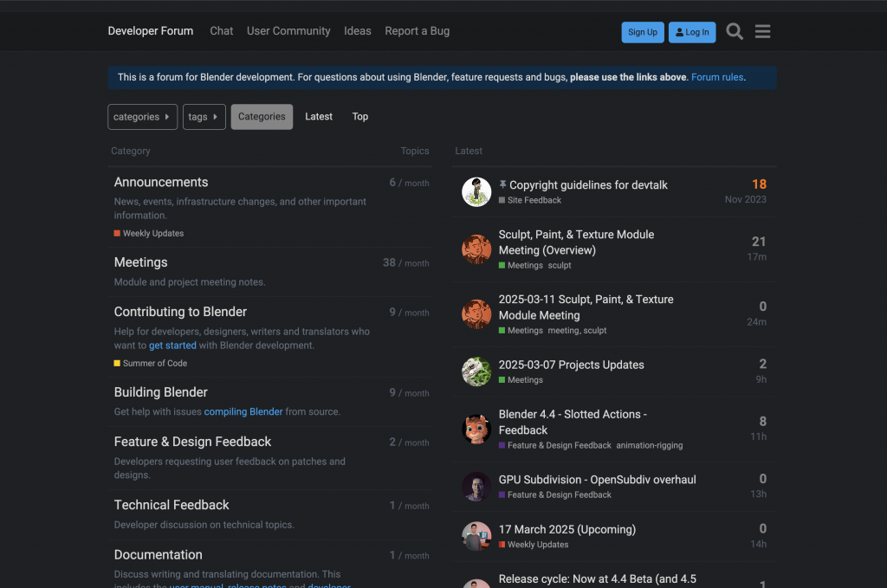Click avatar beside 2025-03-07 Projects Updates

(476, 372)
